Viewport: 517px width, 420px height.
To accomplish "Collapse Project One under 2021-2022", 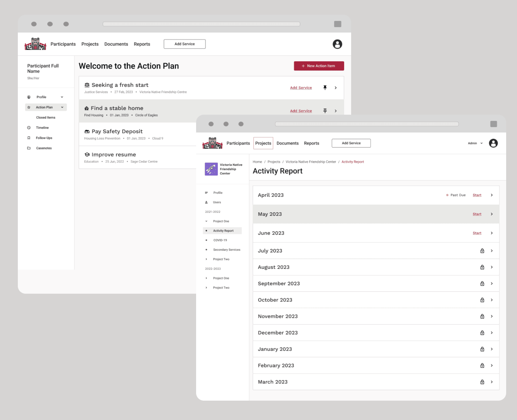I will tap(206, 221).
